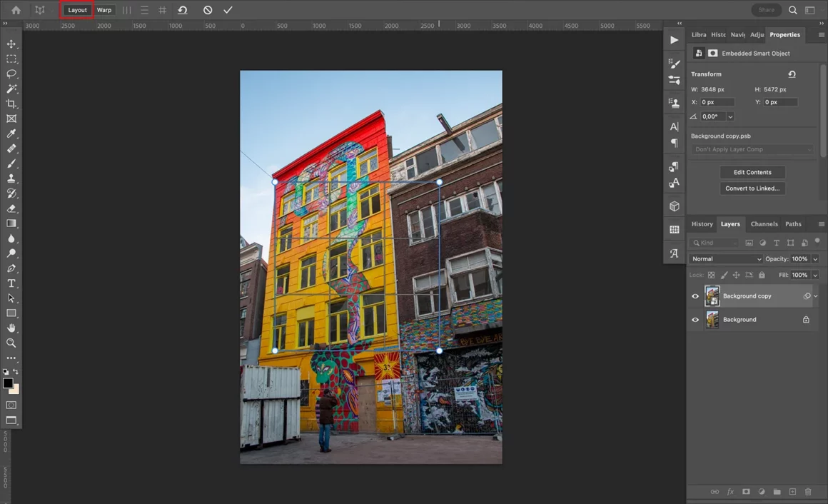The width and height of the screenshot is (828, 504).
Task: Select the Brush tool
Action: (x=11, y=163)
